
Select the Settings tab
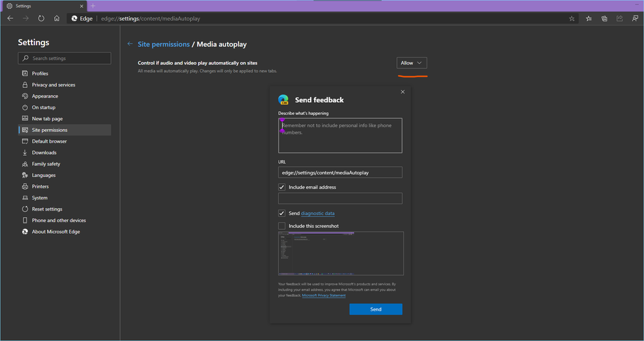tap(43, 6)
